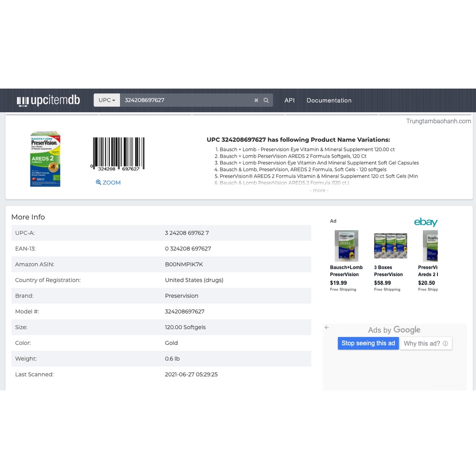Clear the search field with the X icon
Screen dimensions: 476x476
click(x=256, y=100)
